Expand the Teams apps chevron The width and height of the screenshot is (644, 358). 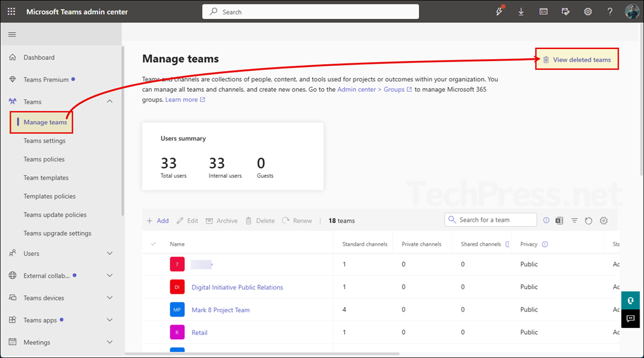[109, 320]
